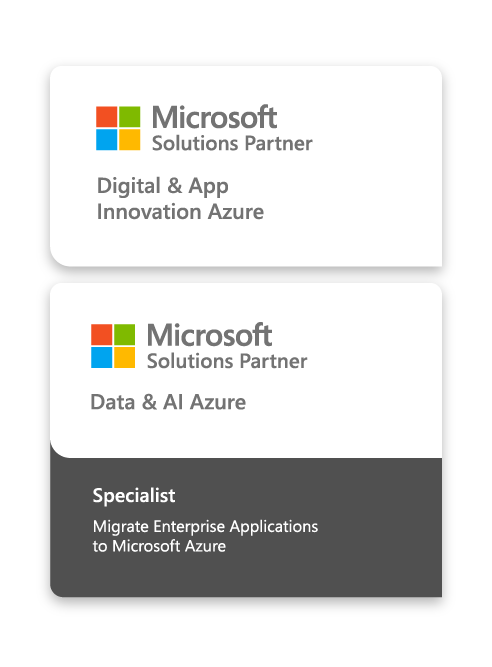Click the red square of top logo

pos(106,117)
